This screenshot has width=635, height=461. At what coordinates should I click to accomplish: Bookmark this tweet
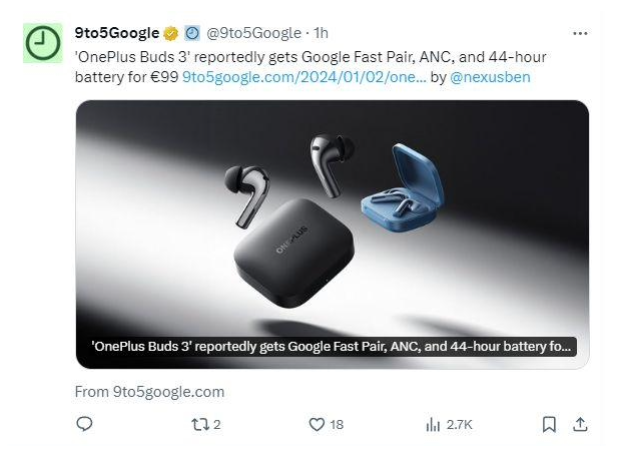click(549, 425)
